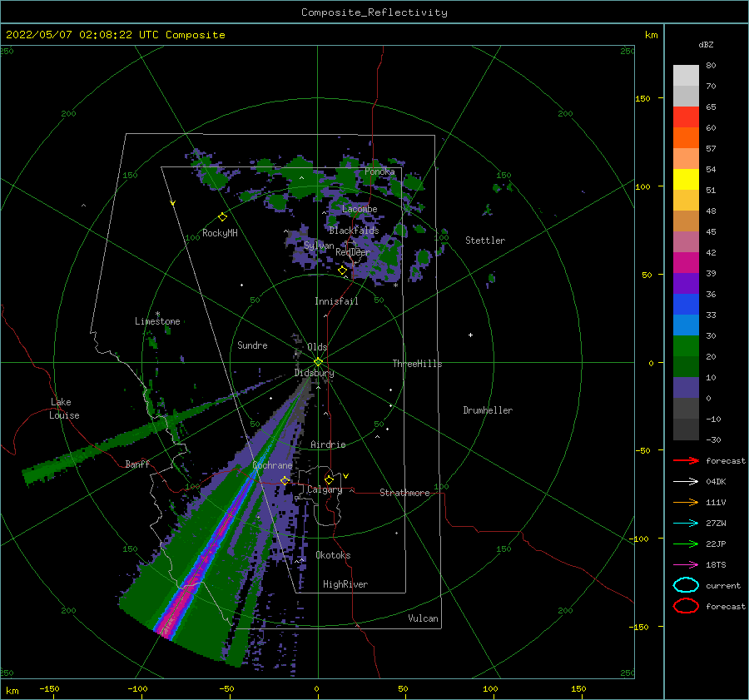
Task: Click the -150 tick on bottom axis
Action: pyautogui.click(x=49, y=688)
